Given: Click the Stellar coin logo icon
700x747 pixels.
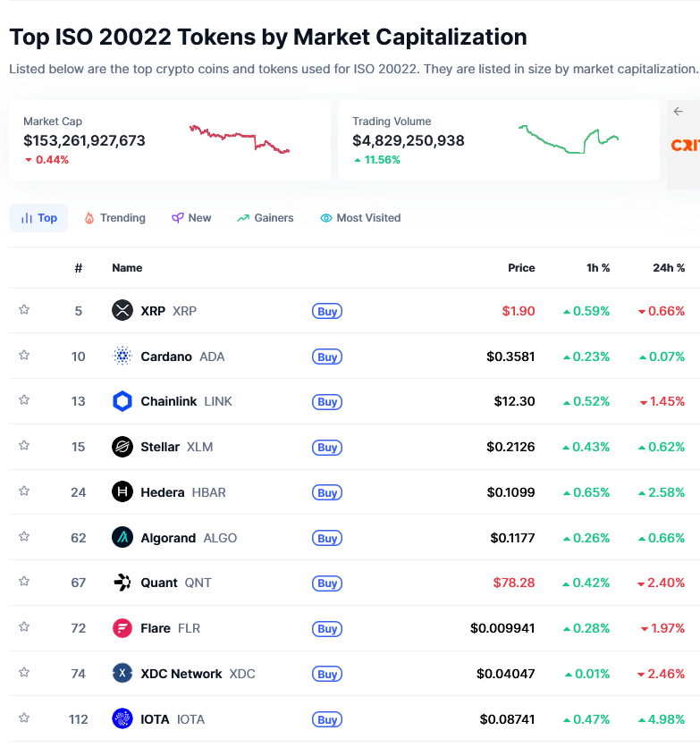Looking at the screenshot, I should tap(122, 447).
